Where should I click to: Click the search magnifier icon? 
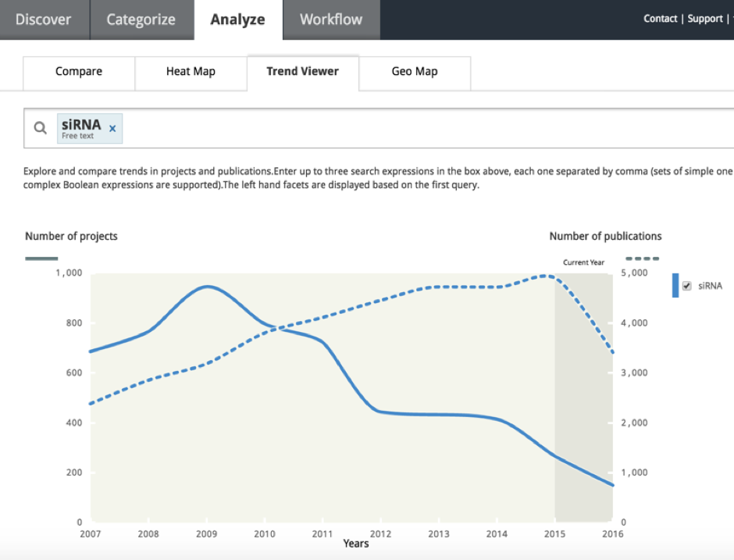41,128
